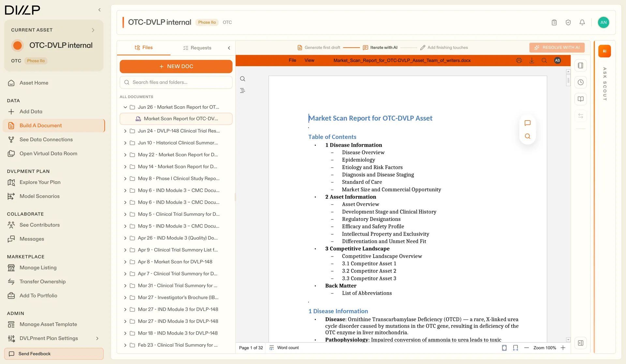Select Generate first draft step
Image resolution: width=626 pixels, height=364 pixels.
319,48
